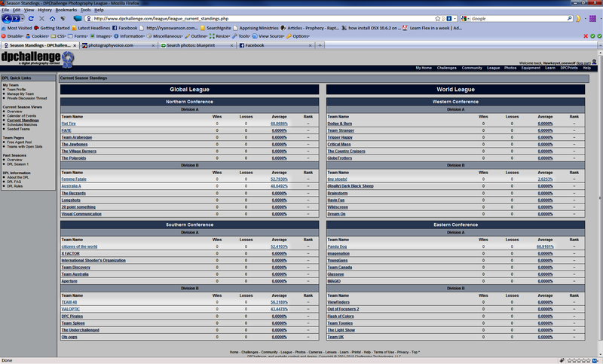Click the rating stars in the status bar
The width and height of the screenshot is (603, 364).
pos(579,360)
